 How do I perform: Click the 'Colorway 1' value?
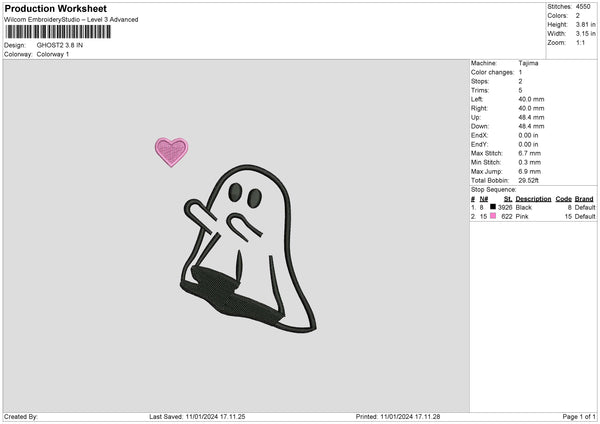(x=53, y=54)
